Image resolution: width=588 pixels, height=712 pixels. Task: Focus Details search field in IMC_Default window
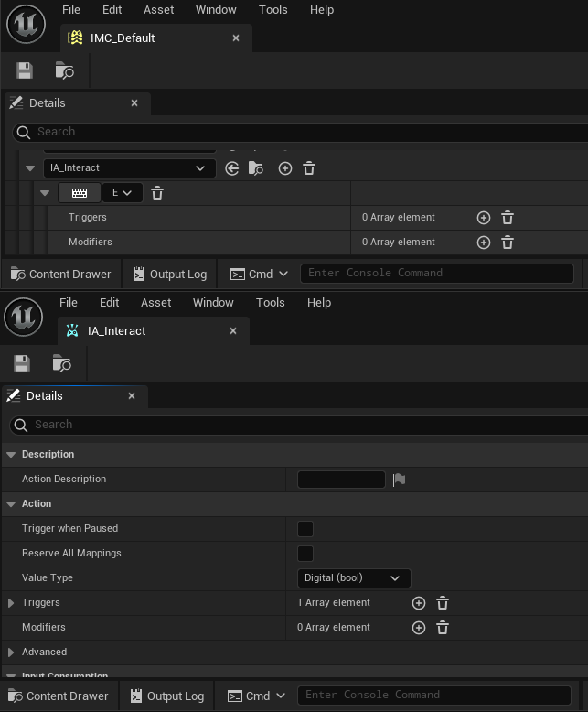pyautogui.click(x=300, y=132)
